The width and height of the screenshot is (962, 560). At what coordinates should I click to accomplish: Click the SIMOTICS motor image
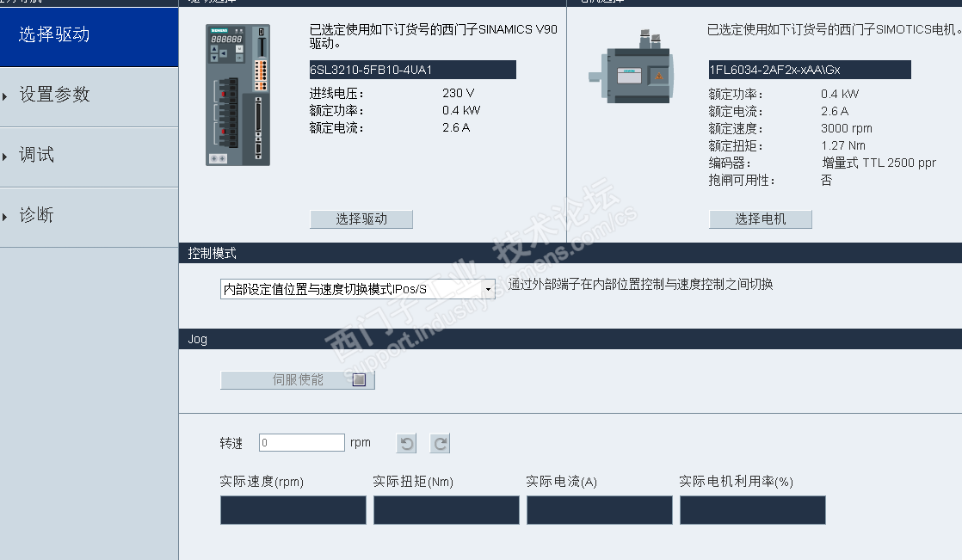631,67
